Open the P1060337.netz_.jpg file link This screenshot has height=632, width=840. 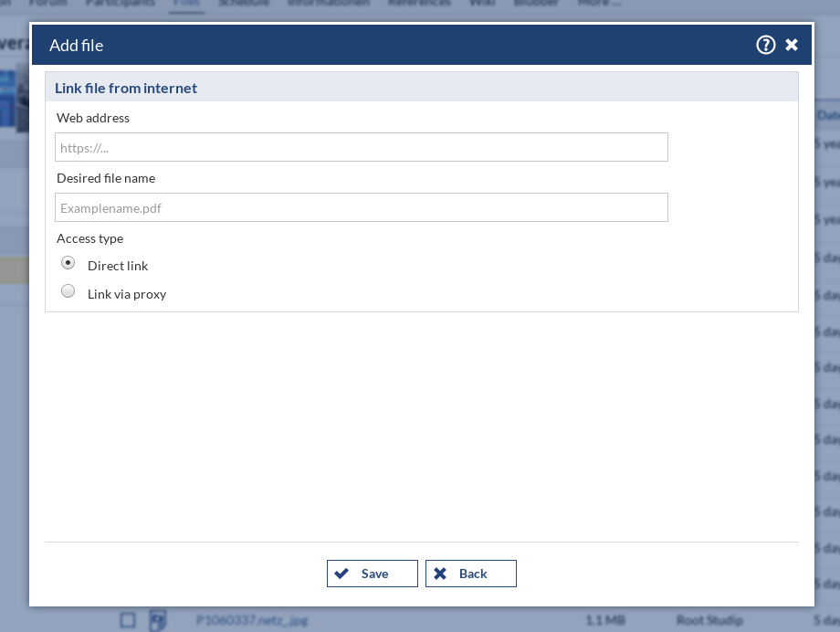tap(251, 620)
